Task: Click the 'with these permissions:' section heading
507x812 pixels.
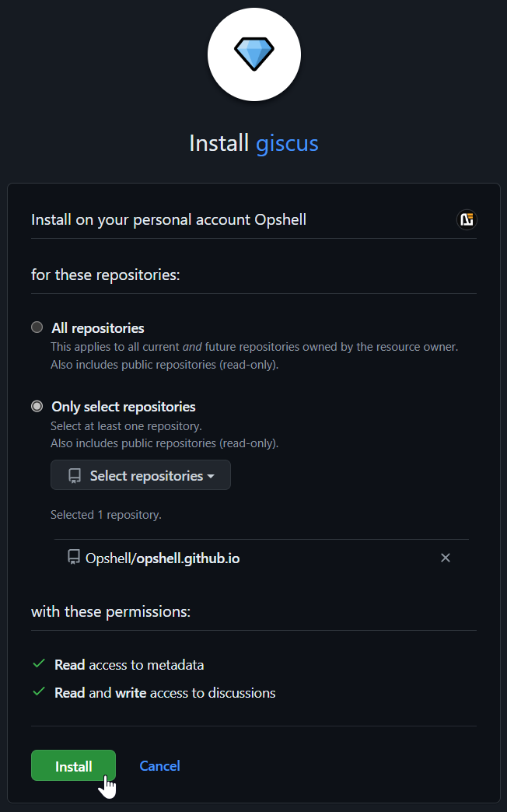Action: (110, 611)
